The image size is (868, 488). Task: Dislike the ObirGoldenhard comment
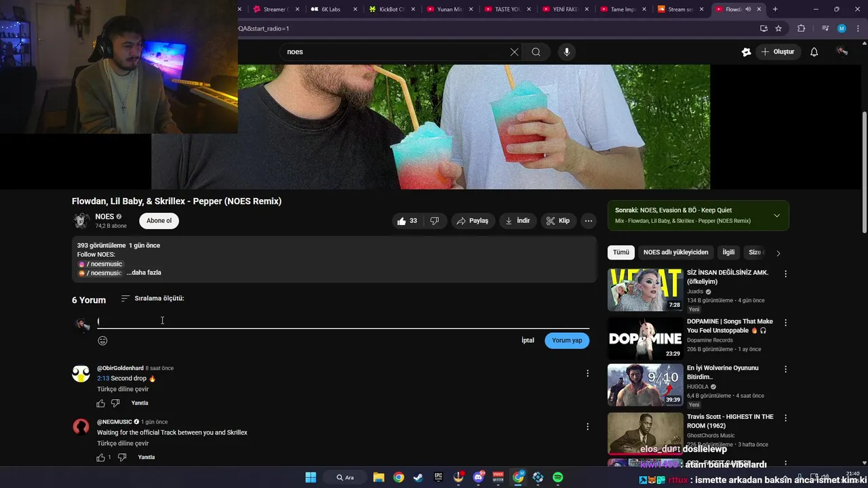coord(115,403)
